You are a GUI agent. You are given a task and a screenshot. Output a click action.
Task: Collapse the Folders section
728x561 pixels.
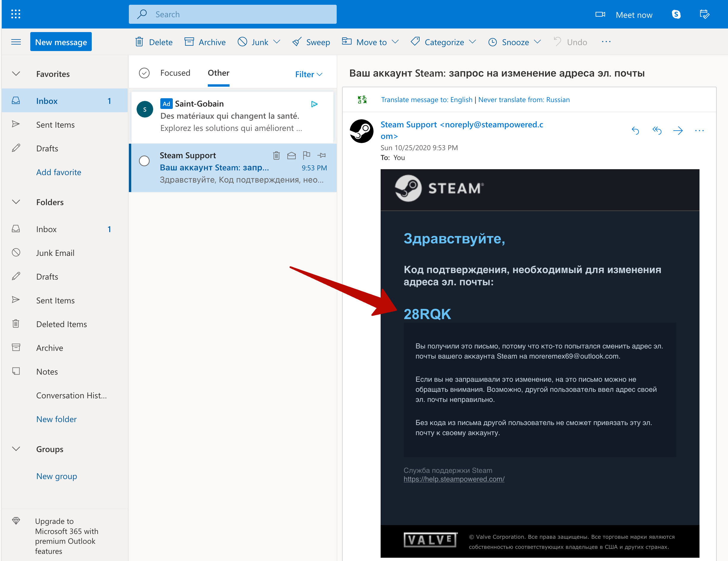16,202
